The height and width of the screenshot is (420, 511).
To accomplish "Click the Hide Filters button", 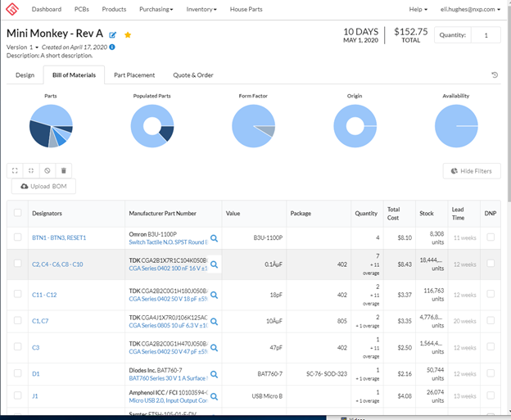I will point(472,171).
